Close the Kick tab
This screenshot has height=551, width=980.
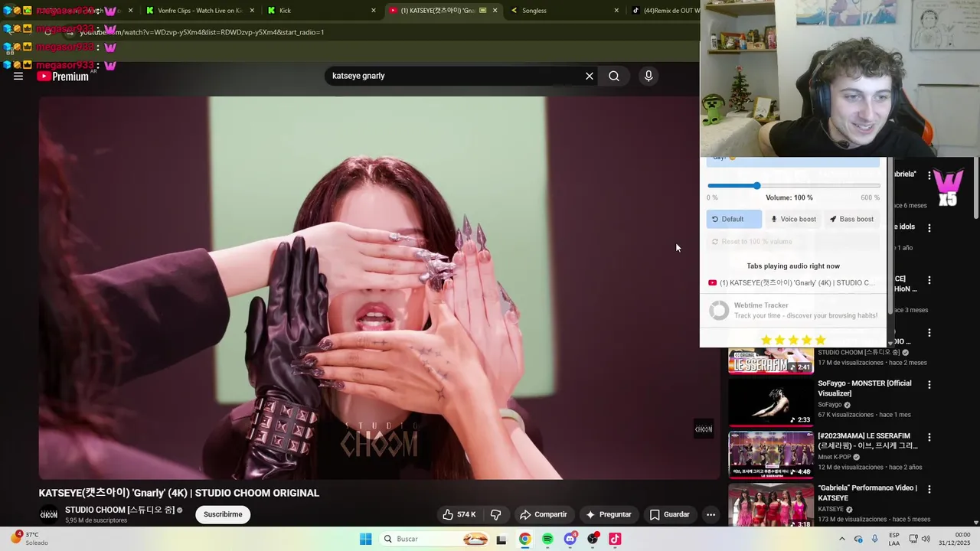(x=374, y=11)
